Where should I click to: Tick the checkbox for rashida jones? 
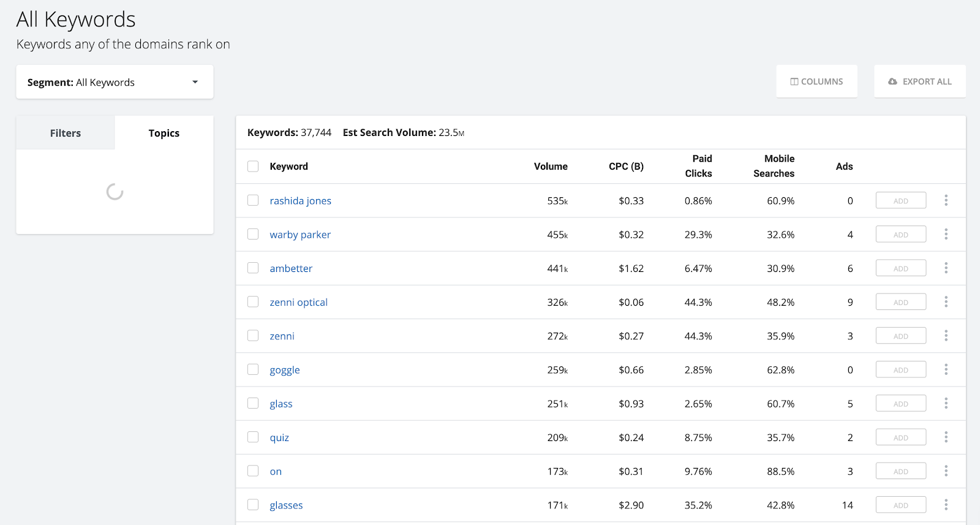[253, 200]
